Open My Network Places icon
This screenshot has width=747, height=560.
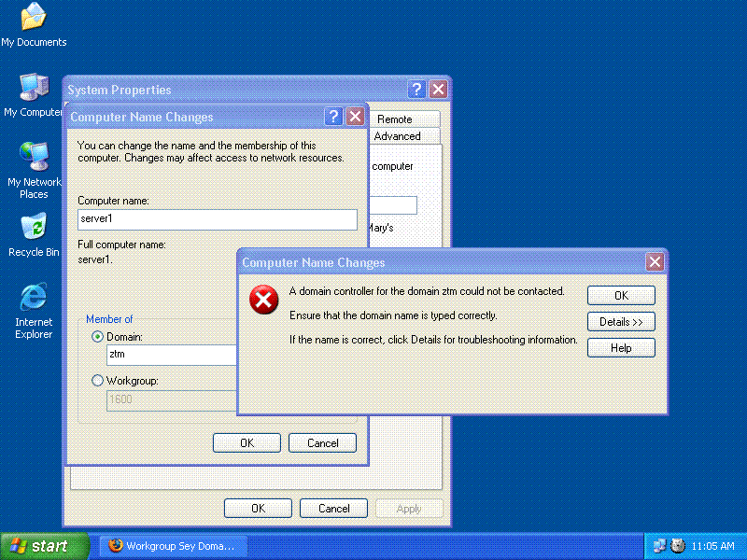(34, 157)
